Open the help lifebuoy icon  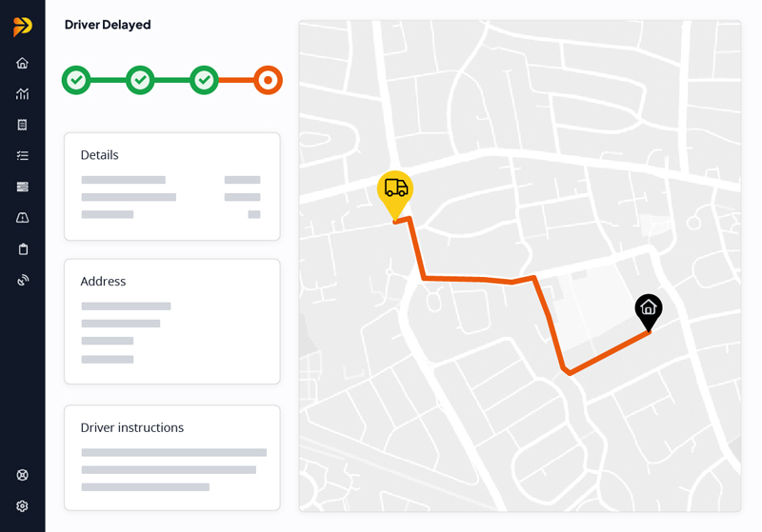coord(23,475)
